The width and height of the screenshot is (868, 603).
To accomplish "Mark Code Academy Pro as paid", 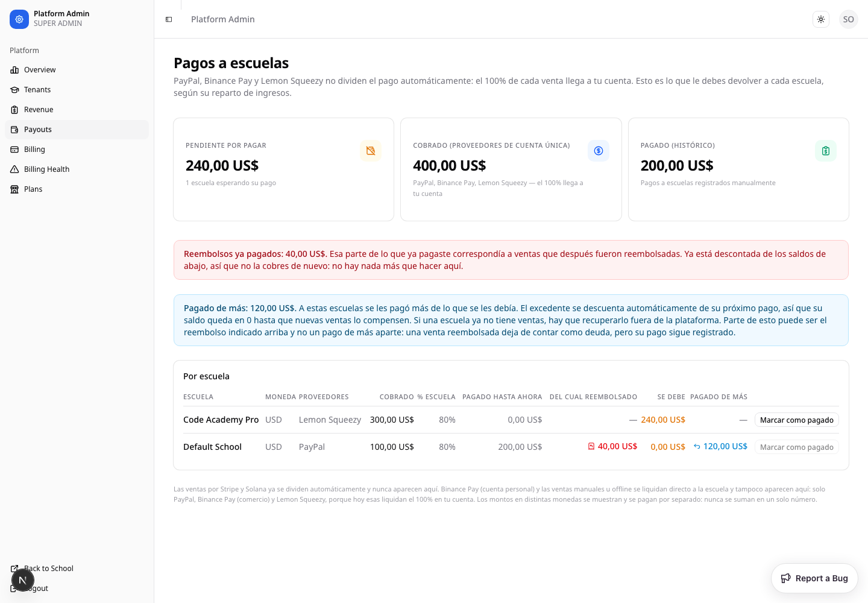I will pos(796,420).
